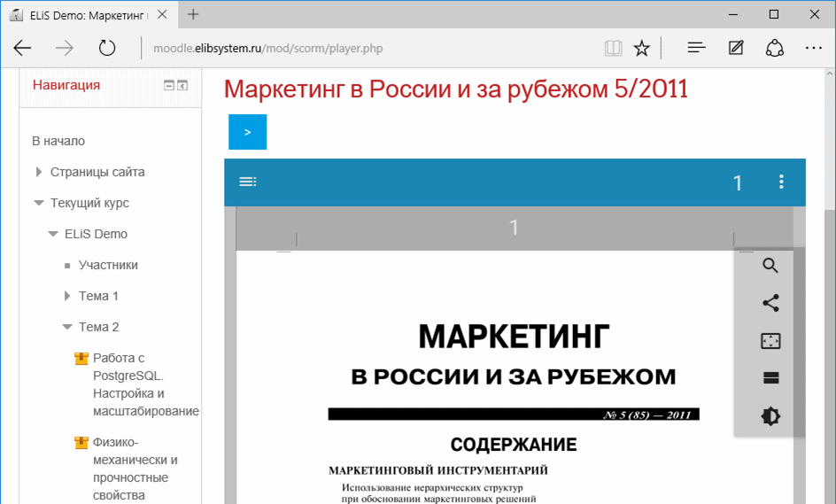Hide the Навигация block with minus icon
This screenshot has height=504, width=836.
click(x=169, y=85)
